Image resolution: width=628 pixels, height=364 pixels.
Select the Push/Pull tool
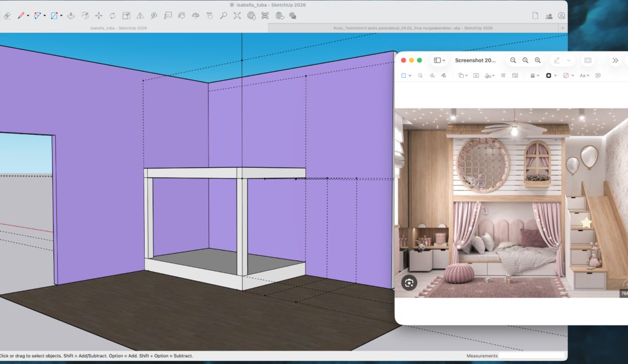tap(71, 15)
